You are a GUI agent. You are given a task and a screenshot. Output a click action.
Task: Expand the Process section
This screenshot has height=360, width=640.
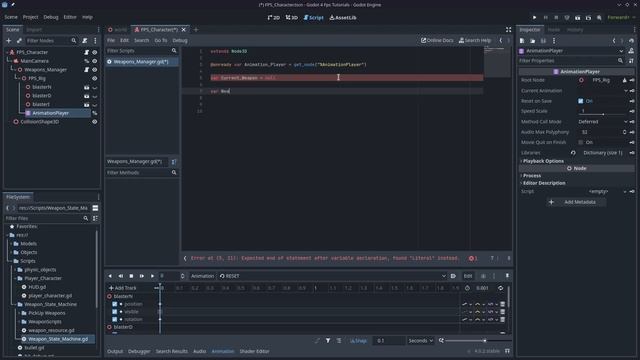pyautogui.click(x=531, y=176)
